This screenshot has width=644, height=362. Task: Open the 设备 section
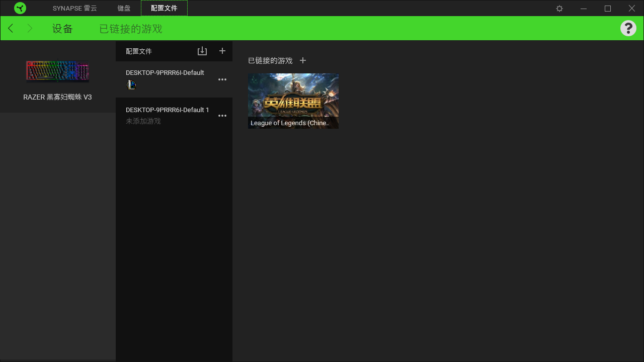tap(62, 29)
